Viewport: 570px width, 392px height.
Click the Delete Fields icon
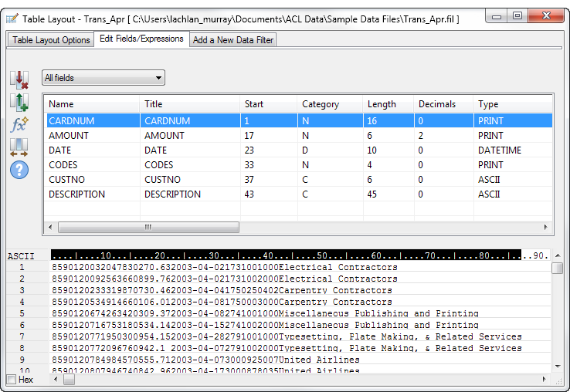[19, 80]
